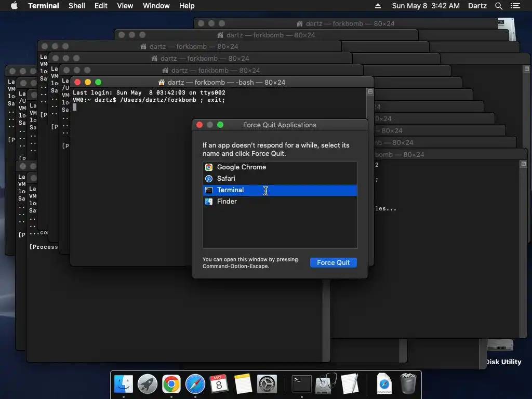
Task: Click the '[Process' text in bottom-left Terminal window
Action: point(44,247)
